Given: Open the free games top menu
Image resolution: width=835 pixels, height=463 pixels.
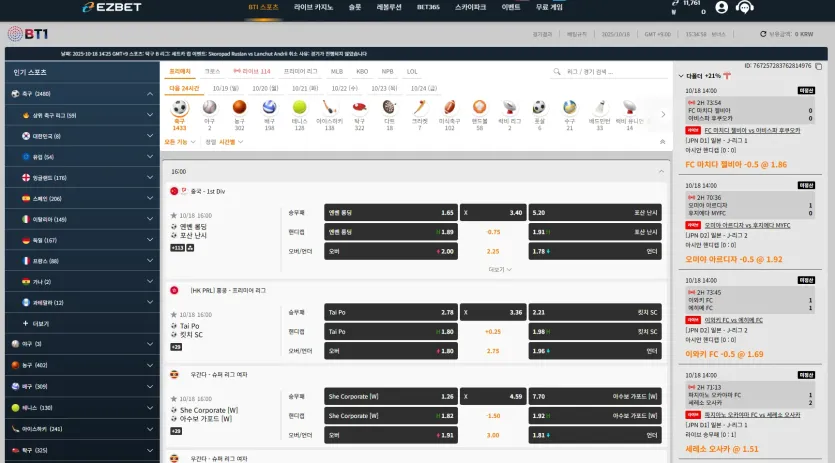Looking at the screenshot, I should click(549, 7).
